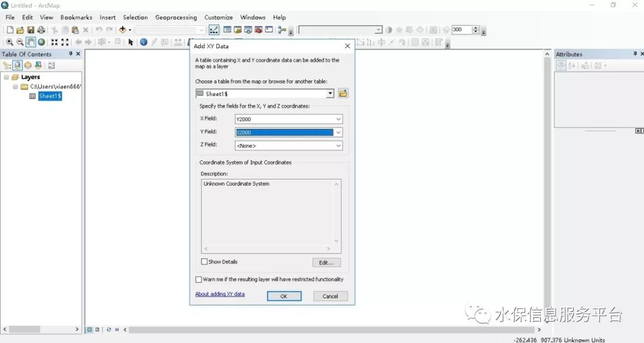Click the Full Extent globe icon
The width and height of the screenshot is (644, 343).
tap(42, 42)
